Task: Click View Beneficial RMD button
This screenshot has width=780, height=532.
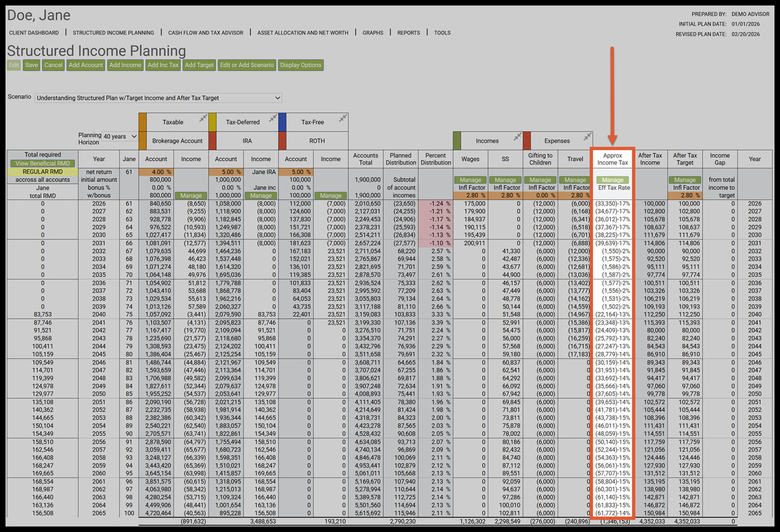Action: (43, 164)
